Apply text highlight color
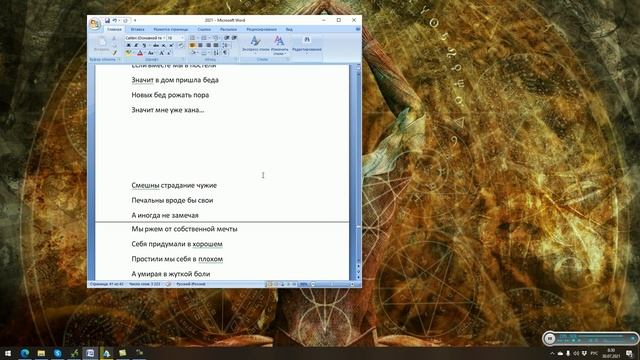This screenshot has width=640, height=360. (x=129, y=53)
